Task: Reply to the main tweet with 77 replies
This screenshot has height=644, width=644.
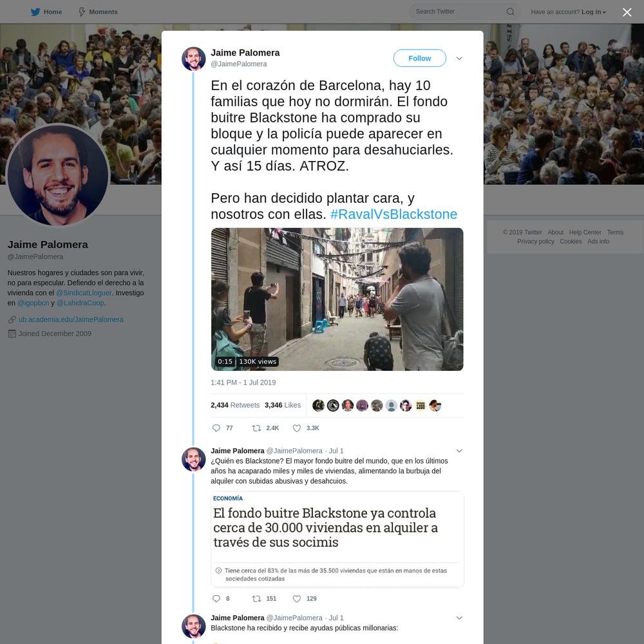Action: 216,428
